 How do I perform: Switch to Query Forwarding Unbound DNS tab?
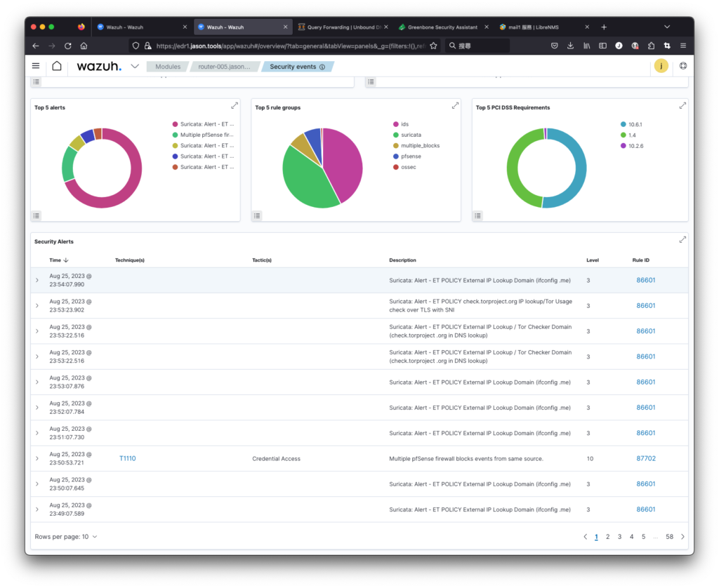point(343,27)
